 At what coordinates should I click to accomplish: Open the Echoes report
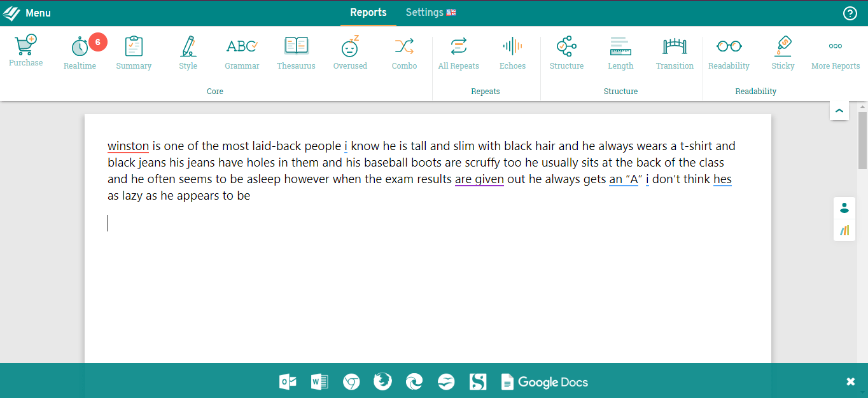pos(512,53)
